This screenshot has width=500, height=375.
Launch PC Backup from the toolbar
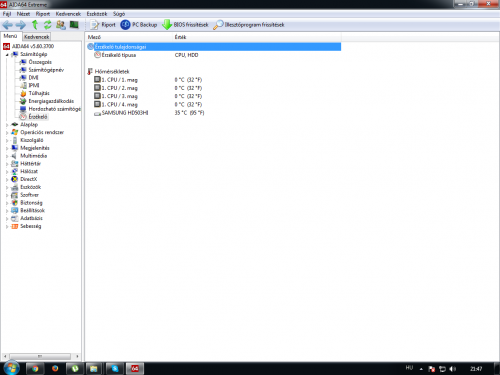click(139, 25)
